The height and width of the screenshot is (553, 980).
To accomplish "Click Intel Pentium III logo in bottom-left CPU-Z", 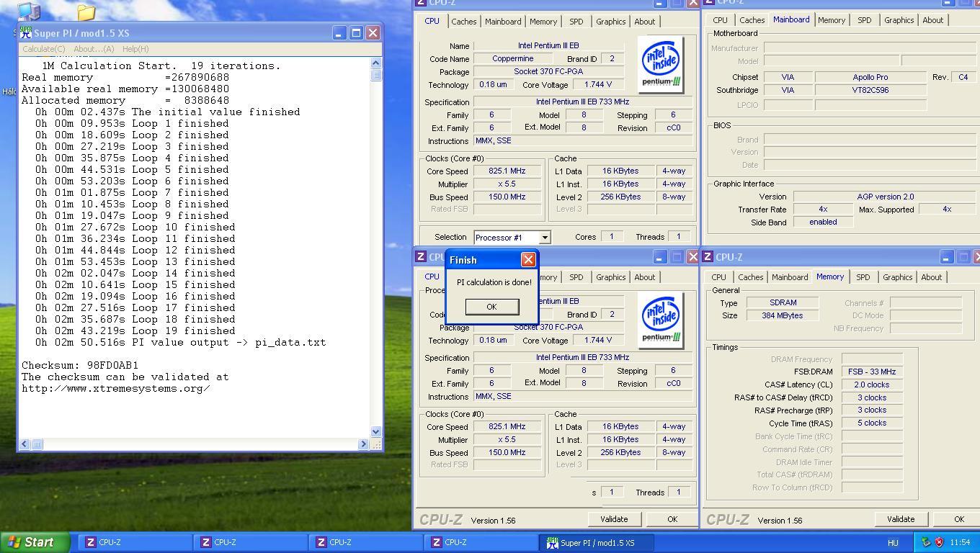I will pyautogui.click(x=661, y=320).
